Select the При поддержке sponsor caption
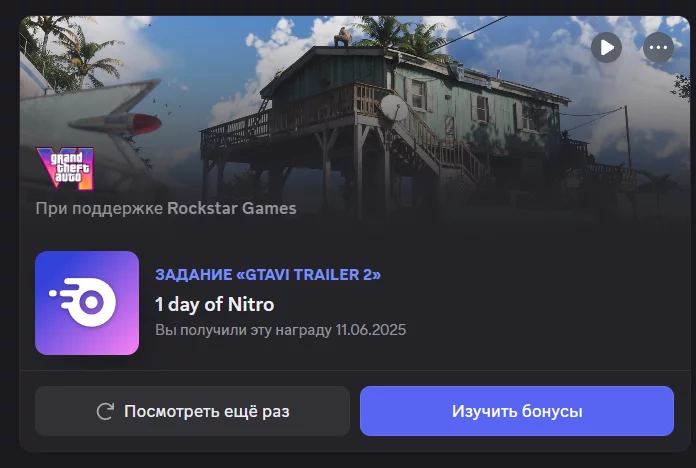This screenshot has width=696, height=468. [99, 208]
